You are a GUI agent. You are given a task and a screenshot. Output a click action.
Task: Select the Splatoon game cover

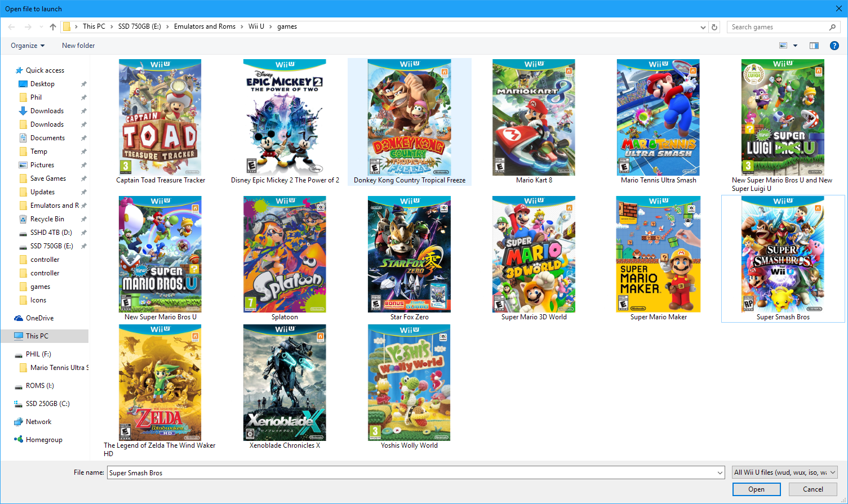coord(285,254)
